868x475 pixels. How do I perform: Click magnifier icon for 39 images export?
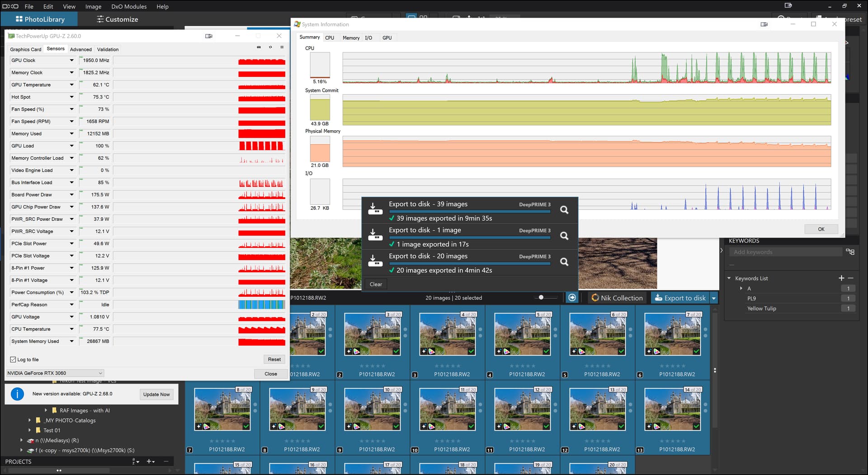564,210
